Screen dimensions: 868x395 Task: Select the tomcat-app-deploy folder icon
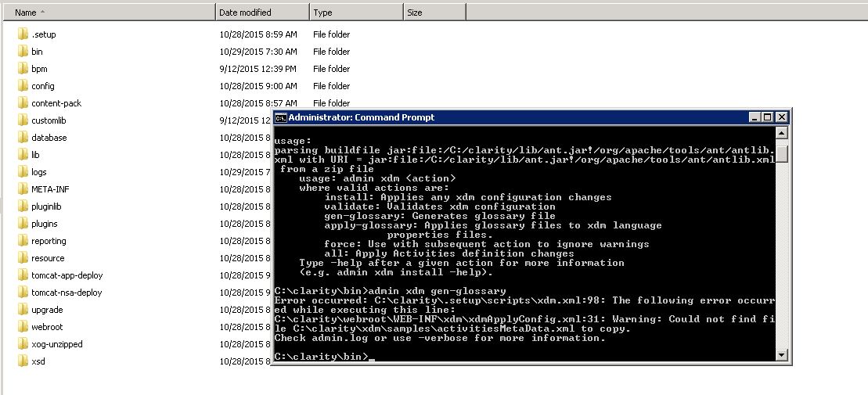click(23, 275)
